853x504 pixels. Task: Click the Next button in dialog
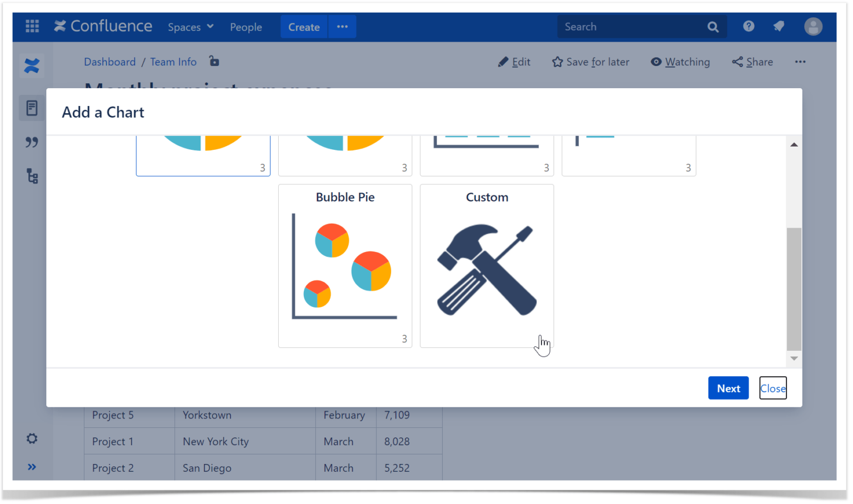click(728, 388)
